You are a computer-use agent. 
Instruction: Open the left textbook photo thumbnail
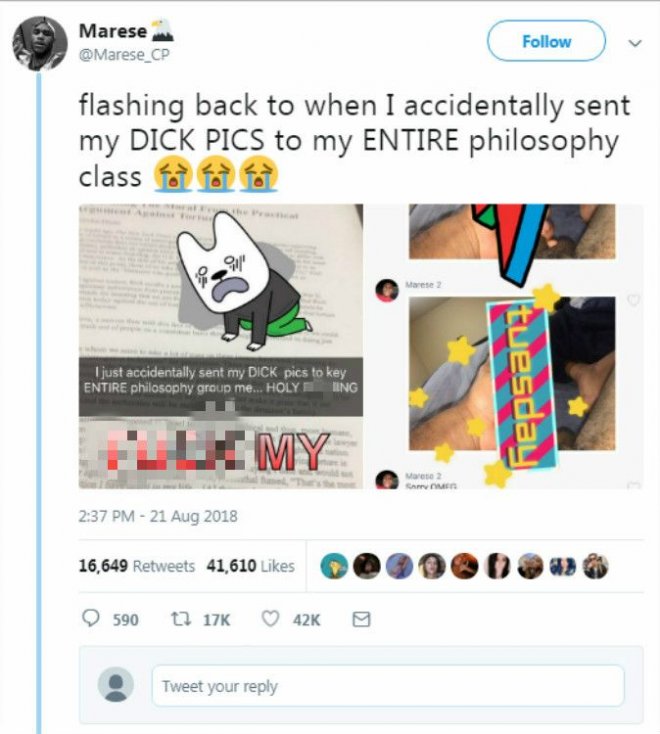(x=220, y=346)
